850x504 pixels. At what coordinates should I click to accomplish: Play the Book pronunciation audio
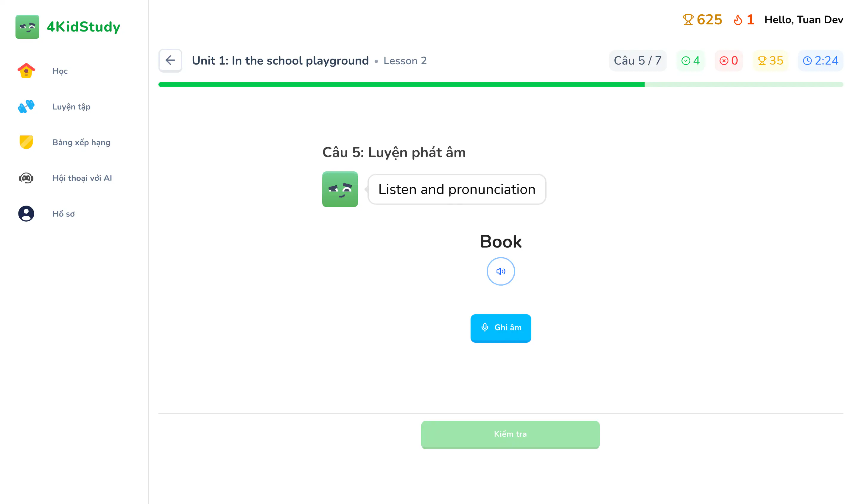point(500,271)
